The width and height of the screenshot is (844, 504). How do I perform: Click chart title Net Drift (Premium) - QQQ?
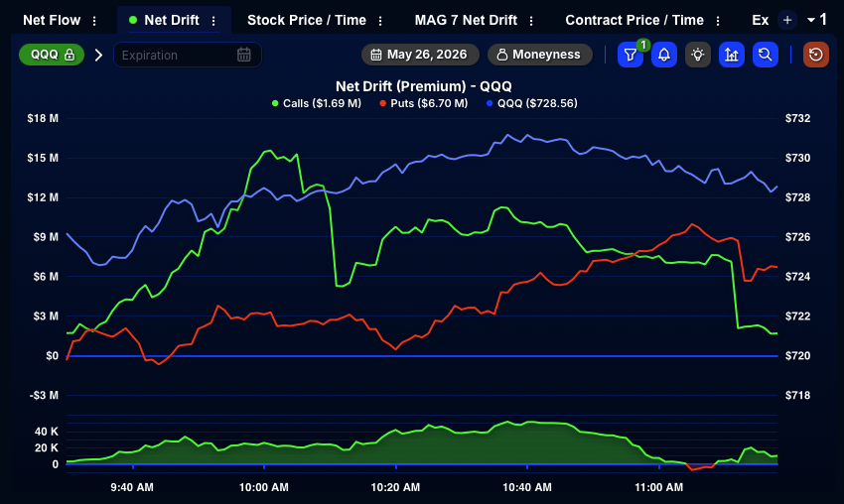coord(424,86)
